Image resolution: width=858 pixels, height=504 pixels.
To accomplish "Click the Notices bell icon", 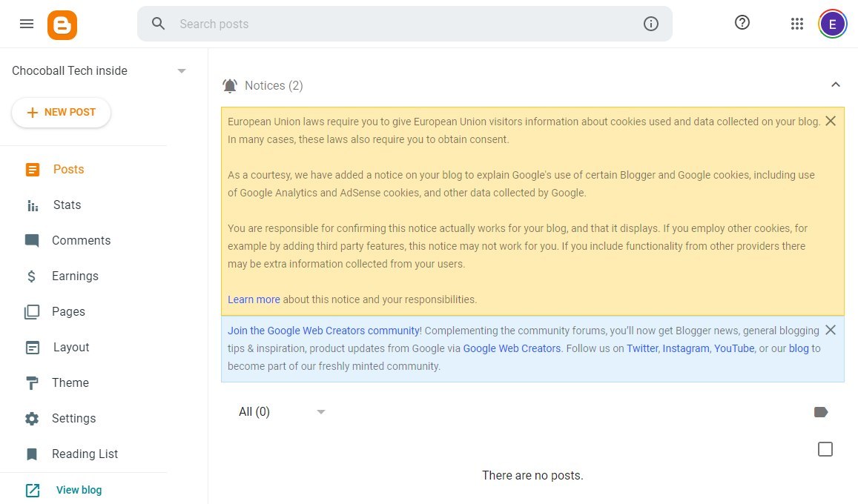I will tap(230, 86).
